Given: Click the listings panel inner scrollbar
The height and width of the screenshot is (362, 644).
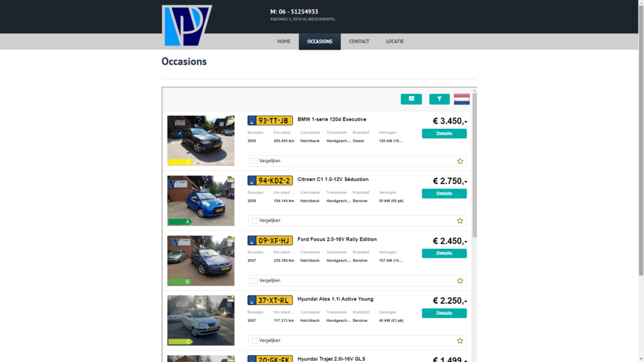Looking at the screenshot, I should pyautogui.click(x=474, y=165).
